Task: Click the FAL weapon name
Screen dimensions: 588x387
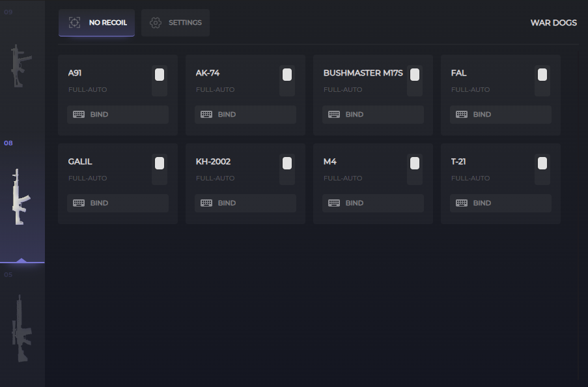Action: [x=458, y=73]
